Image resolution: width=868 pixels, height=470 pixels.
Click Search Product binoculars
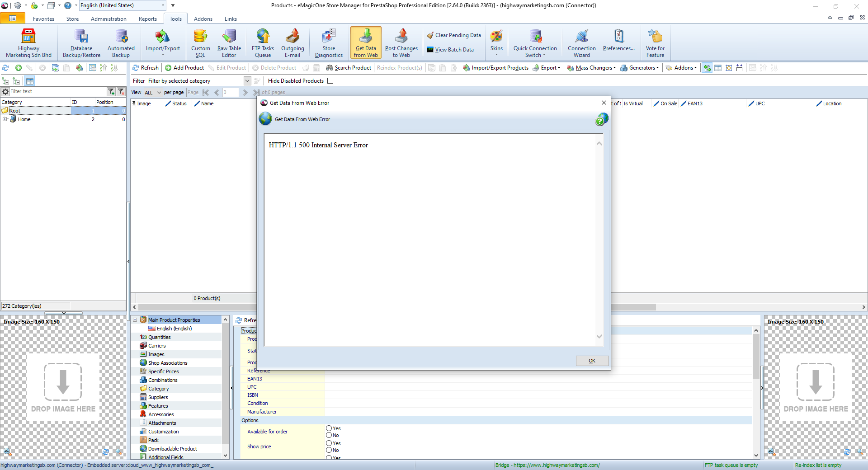(349, 68)
